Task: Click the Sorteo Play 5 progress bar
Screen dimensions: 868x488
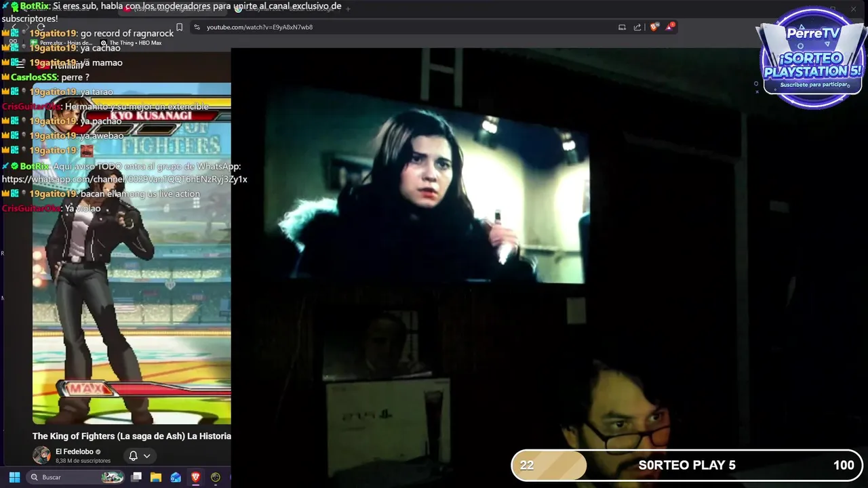Action: [x=686, y=465]
